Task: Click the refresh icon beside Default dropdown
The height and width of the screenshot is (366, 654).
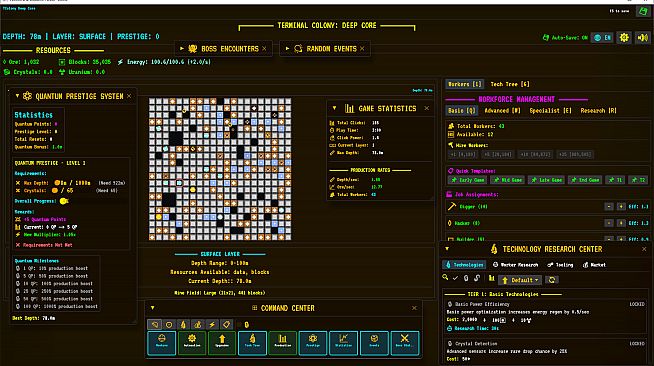Action: (552, 280)
